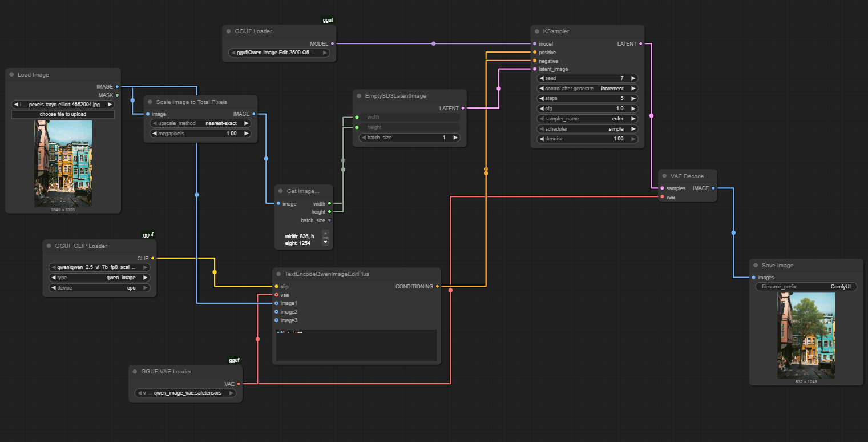The height and width of the screenshot is (442, 868).
Task: Open the scheduler dropdown set to simple
Action: click(x=587, y=129)
